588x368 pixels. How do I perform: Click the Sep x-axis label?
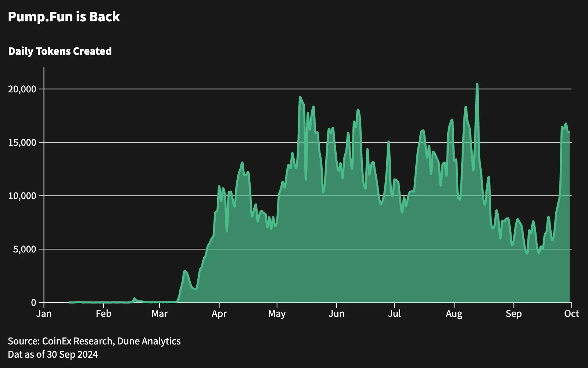(513, 314)
